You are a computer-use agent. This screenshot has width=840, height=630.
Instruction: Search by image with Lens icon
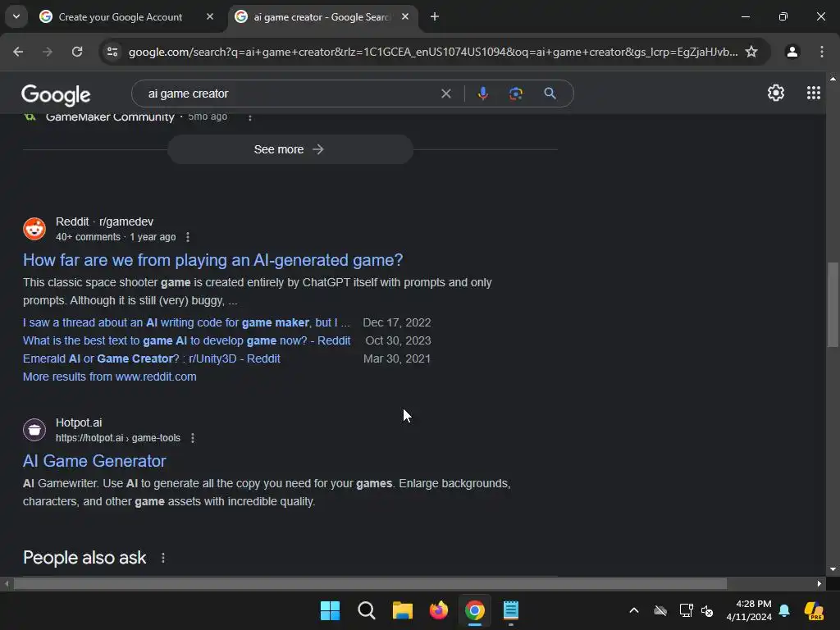coord(516,94)
